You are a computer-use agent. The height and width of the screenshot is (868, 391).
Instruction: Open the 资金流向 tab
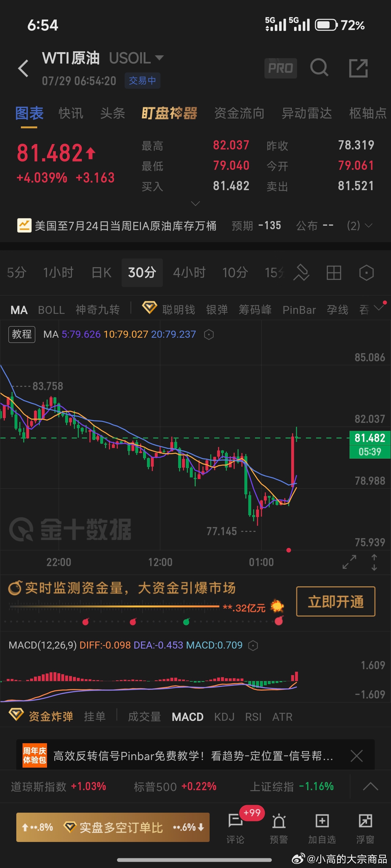pyautogui.click(x=239, y=113)
